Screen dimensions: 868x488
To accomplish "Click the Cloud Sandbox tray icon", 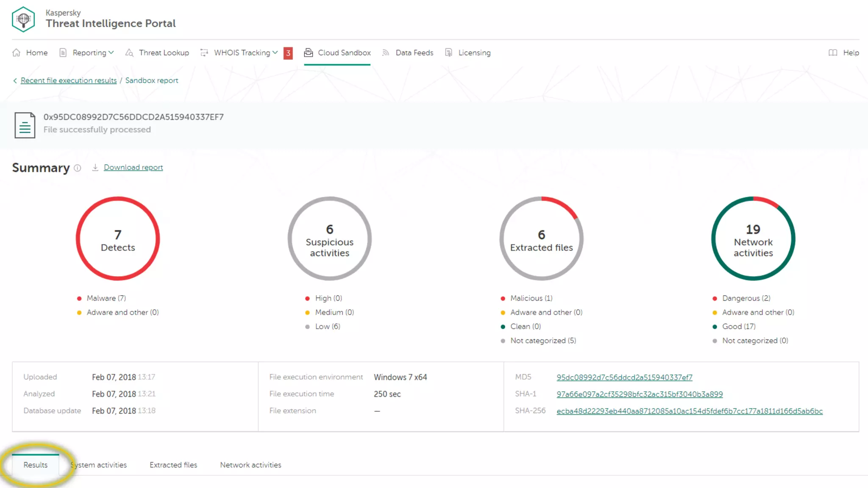I will 309,53.
